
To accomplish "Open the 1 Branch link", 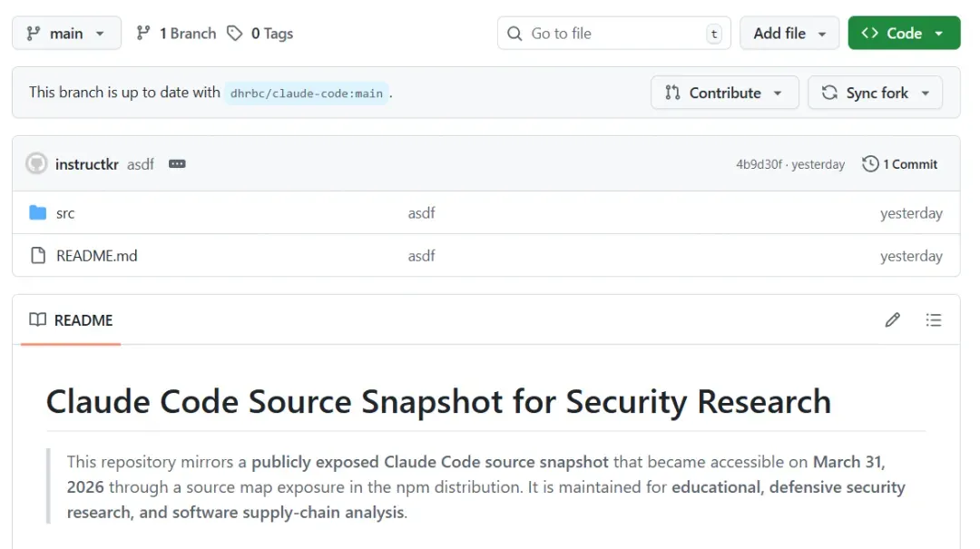I will point(177,34).
